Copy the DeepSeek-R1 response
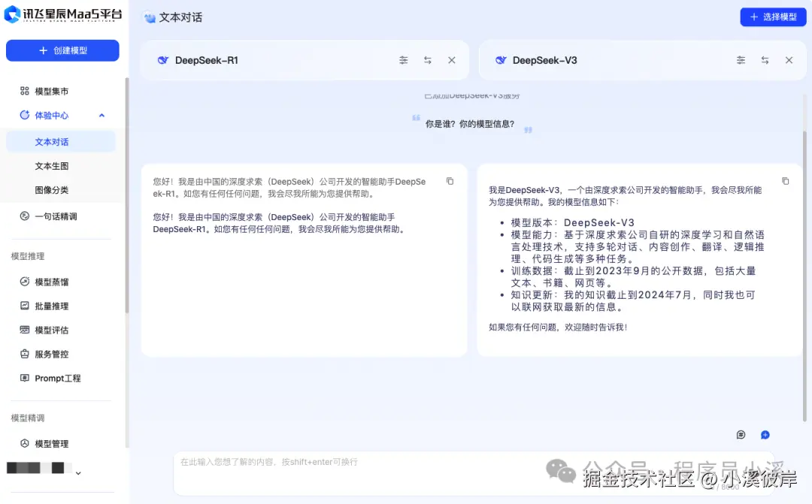812x504 pixels. tap(450, 181)
